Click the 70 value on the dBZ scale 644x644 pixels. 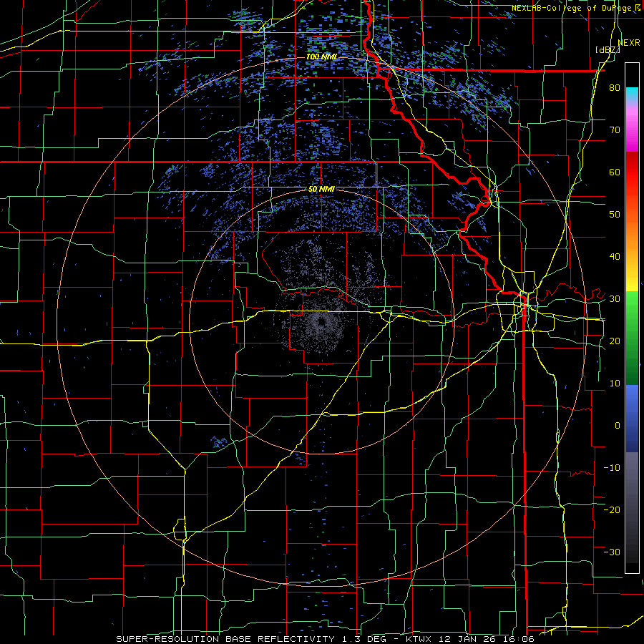[x=615, y=130]
